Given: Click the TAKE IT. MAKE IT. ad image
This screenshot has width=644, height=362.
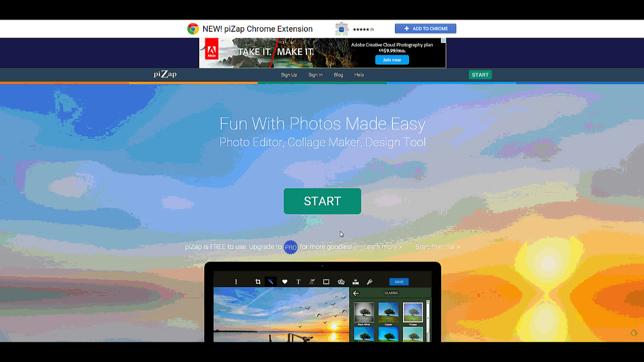Looking at the screenshot, I should [276, 52].
